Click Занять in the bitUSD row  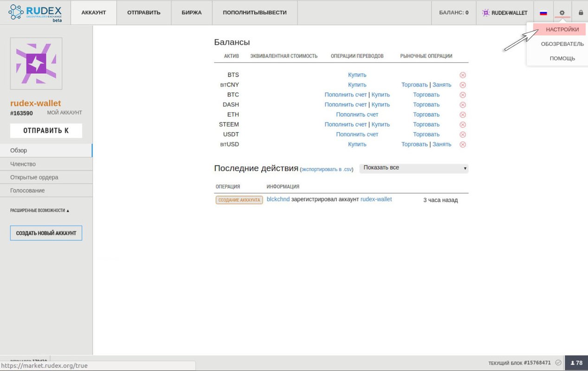[x=442, y=144]
